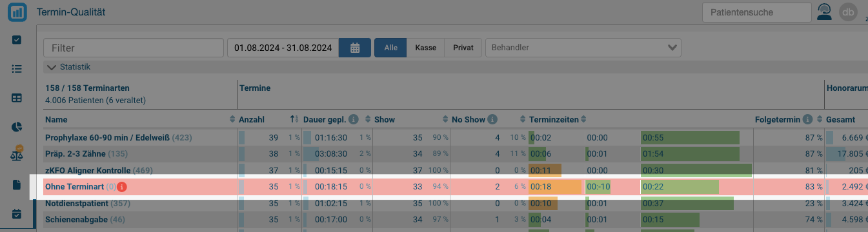Open the date range calendar picker
This screenshot has height=232, width=868.
(355, 48)
